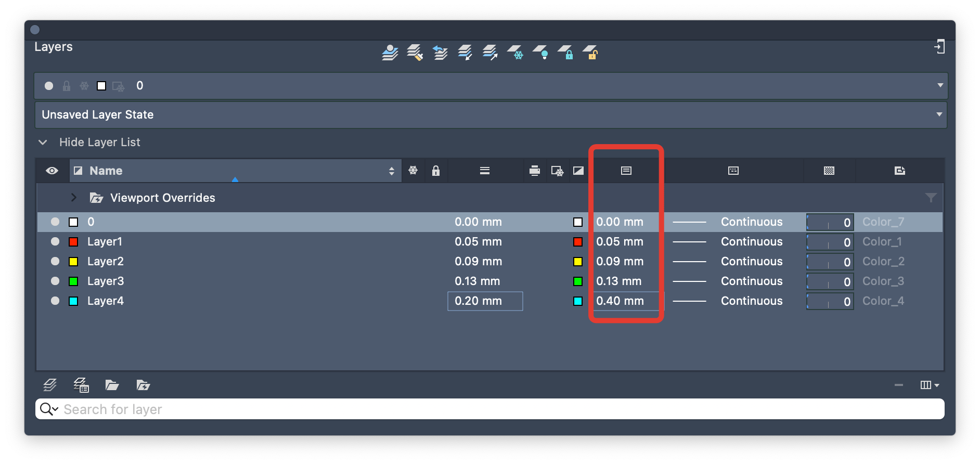980x464 pixels.
Task: Click the Color_2 plot style cell
Action: 883,262
